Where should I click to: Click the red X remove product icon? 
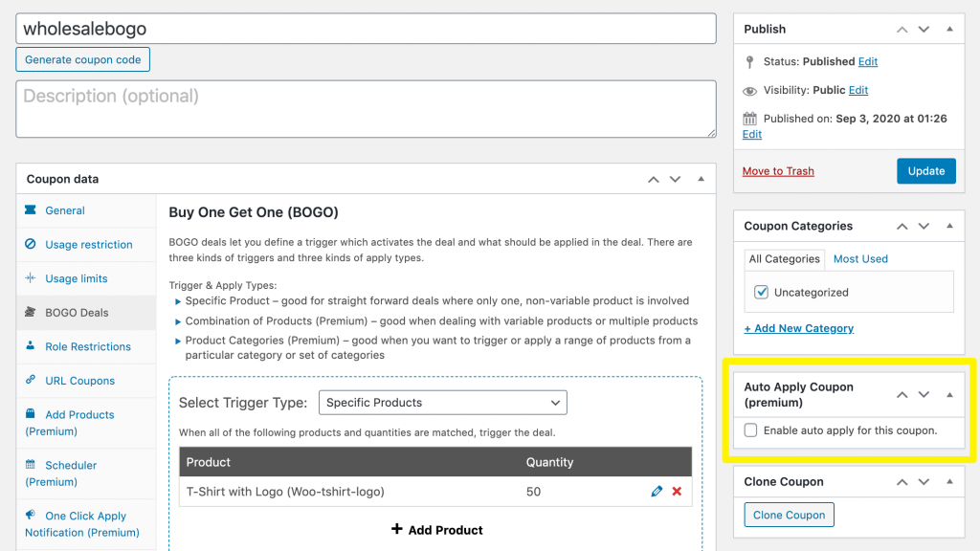tap(677, 492)
